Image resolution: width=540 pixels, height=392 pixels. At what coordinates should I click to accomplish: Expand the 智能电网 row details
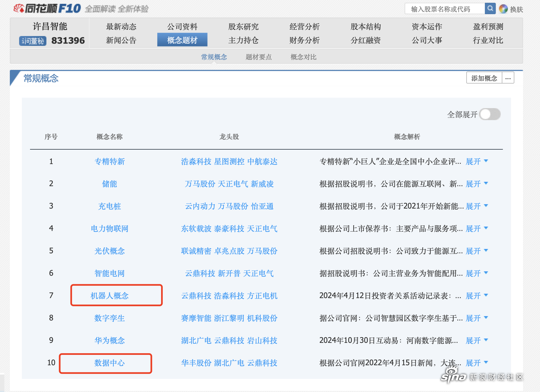tap(477, 274)
